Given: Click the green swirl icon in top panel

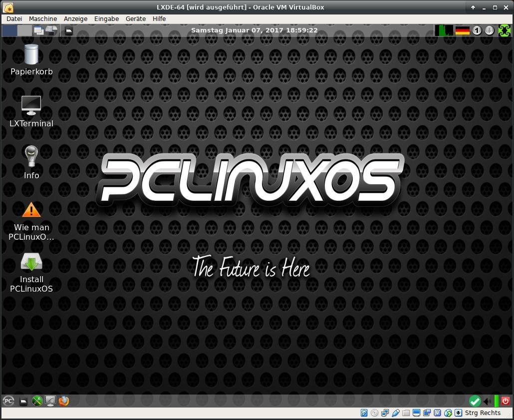Looking at the screenshot, I should [x=505, y=30].
